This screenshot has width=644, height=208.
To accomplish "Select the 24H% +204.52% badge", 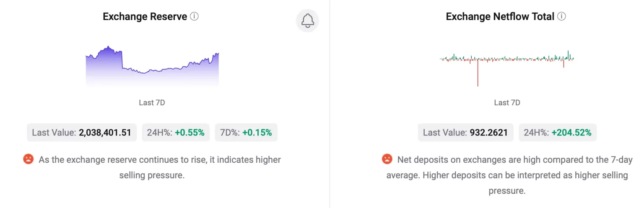I will pos(558,133).
